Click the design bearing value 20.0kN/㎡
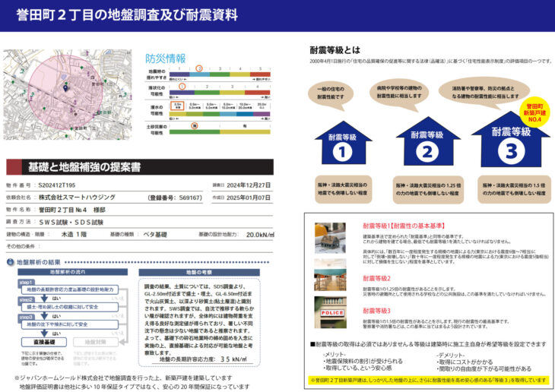The height and width of the screenshot is (392, 555). 260,235
